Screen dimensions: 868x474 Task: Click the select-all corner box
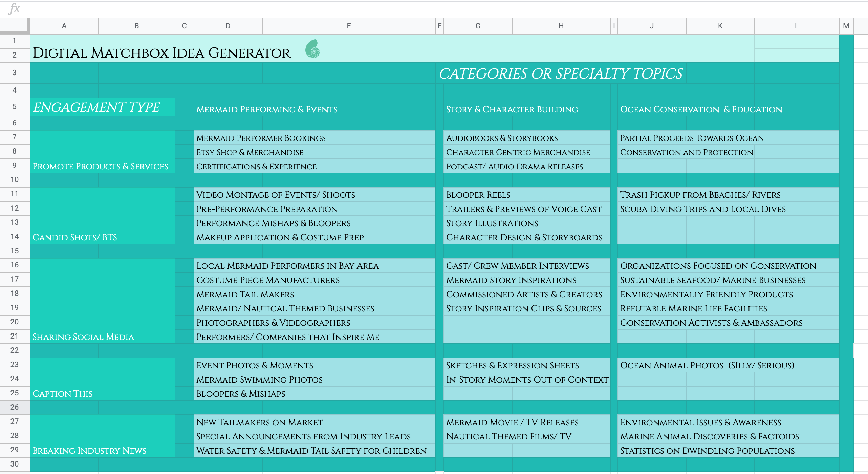click(x=14, y=26)
